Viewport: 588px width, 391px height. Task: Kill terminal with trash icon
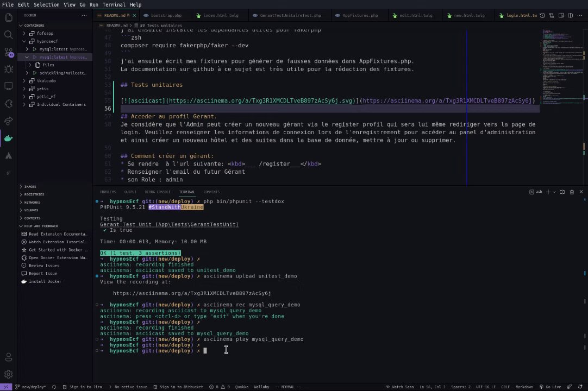click(572, 192)
